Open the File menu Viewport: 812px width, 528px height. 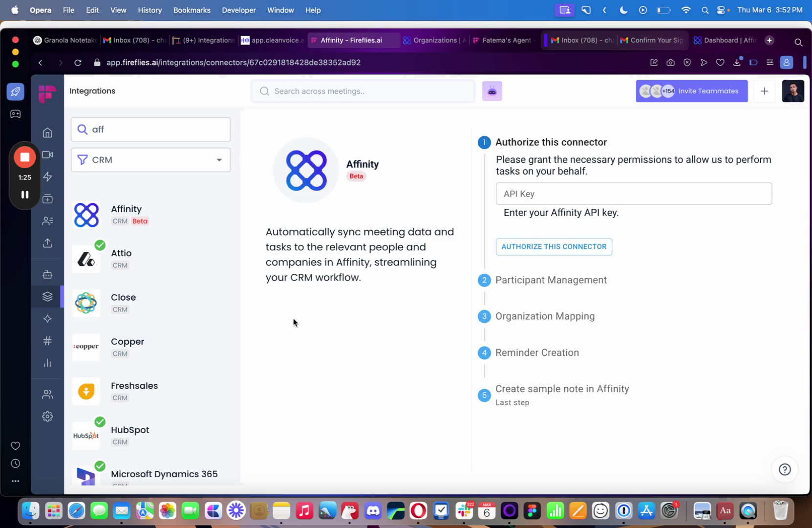tap(68, 10)
